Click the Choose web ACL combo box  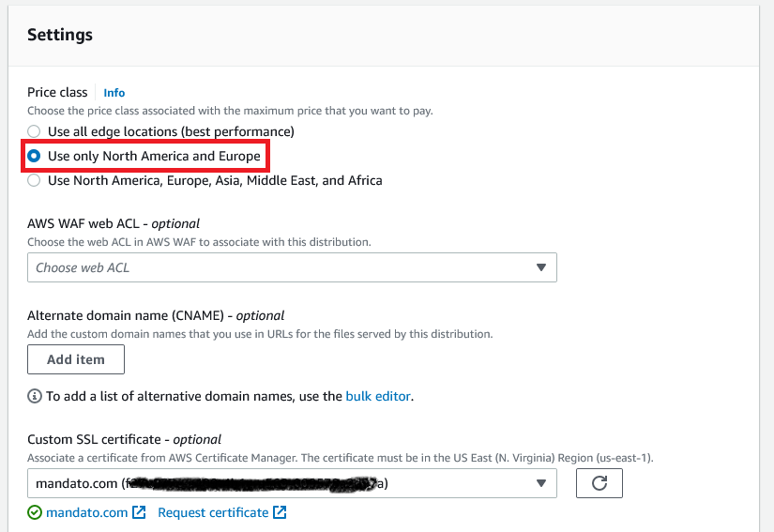tap(292, 267)
